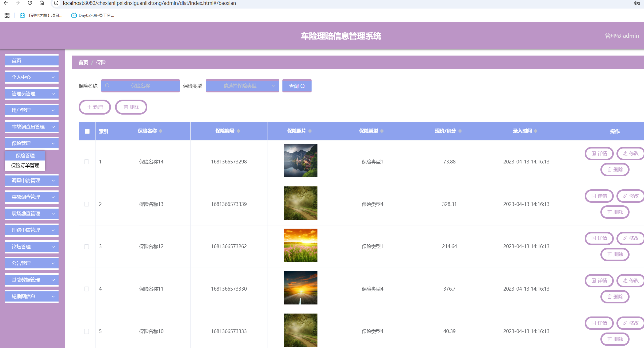Delete row 保险名称13
Viewport: 644px width, 348px height.
pyautogui.click(x=615, y=212)
